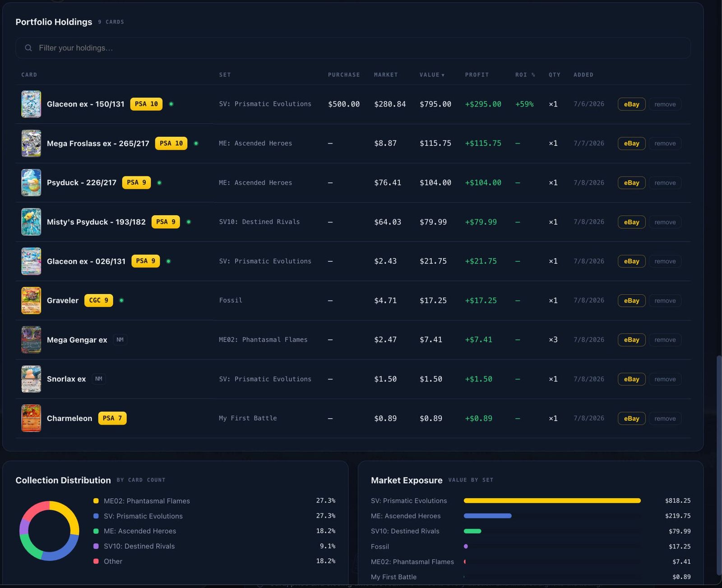Click the CGC 9 grade badge on Graveler
Image resolution: width=722 pixels, height=588 pixels.
[98, 300]
